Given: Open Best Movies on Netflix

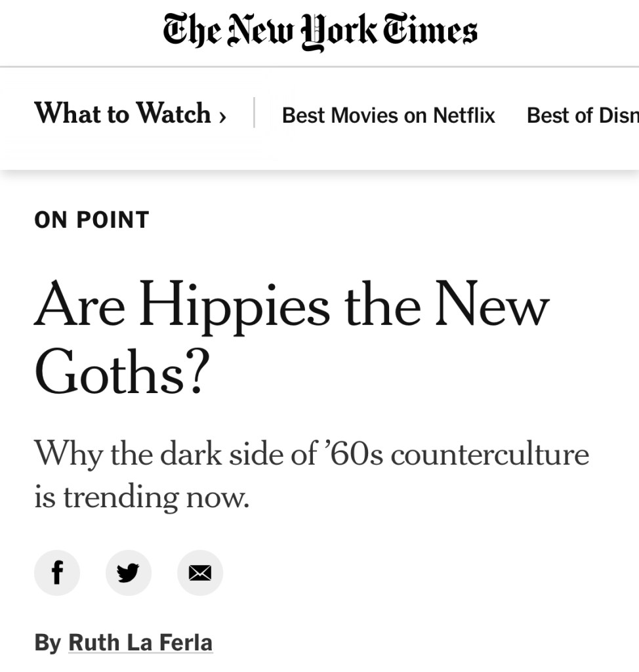Looking at the screenshot, I should (388, 115).
